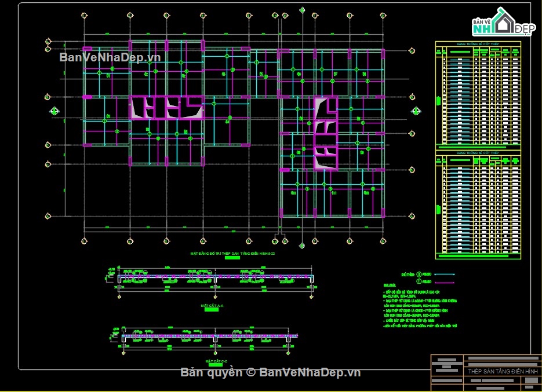
Task: Click the 'MẶT BẰNG BỐ TRÍ THÉP SÀN' plan title
Action: coord(232,254)
